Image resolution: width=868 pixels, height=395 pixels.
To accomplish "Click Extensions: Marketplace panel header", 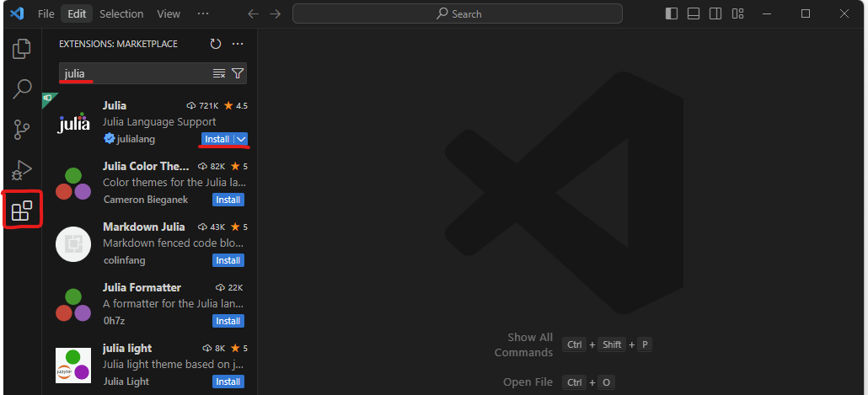I will (119, 44).
